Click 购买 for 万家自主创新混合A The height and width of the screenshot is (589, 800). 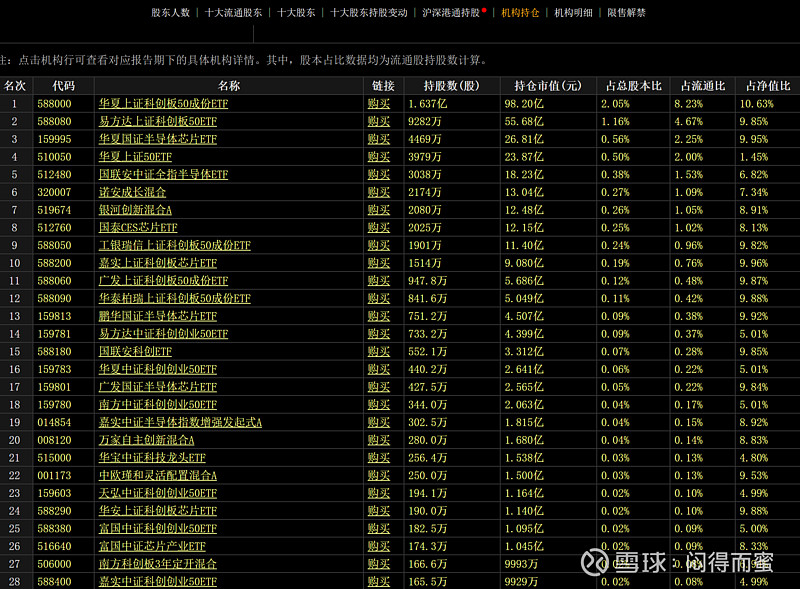[379, 440]
